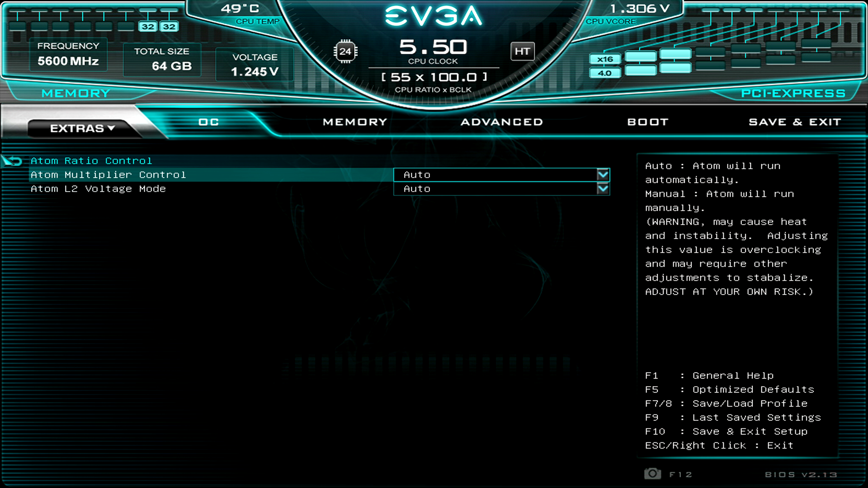Click the PCI-EXPRESS panel label
868x488 pixels.
coord(793,93)
